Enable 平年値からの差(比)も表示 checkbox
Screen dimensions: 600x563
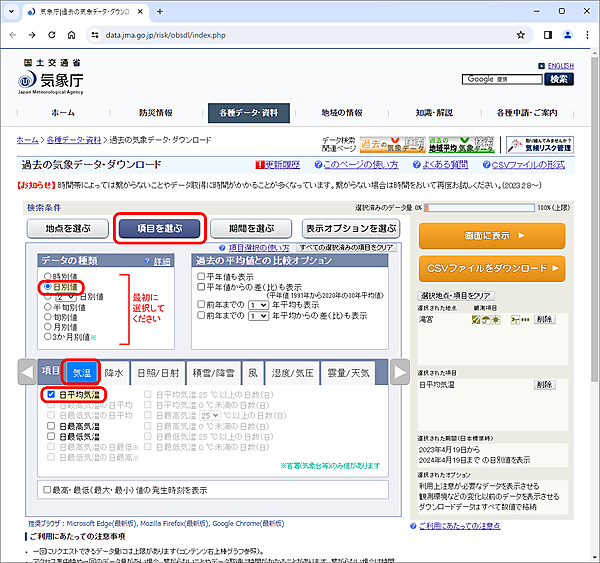201,287
